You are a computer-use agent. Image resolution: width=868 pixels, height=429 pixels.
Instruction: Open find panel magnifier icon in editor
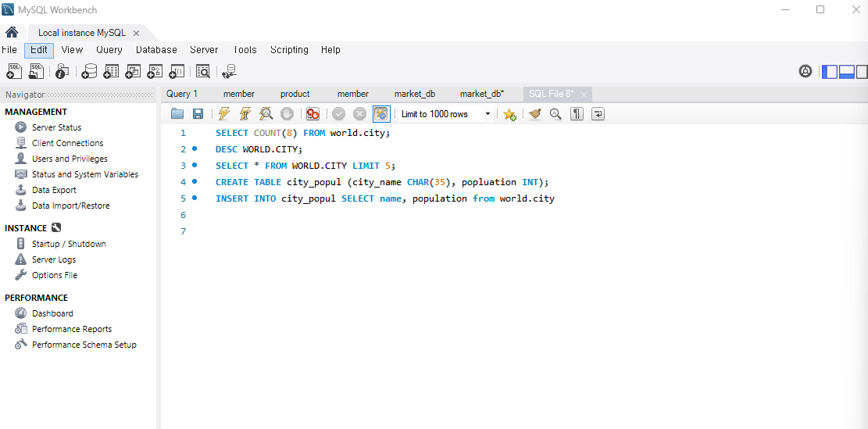coord(555,114)
